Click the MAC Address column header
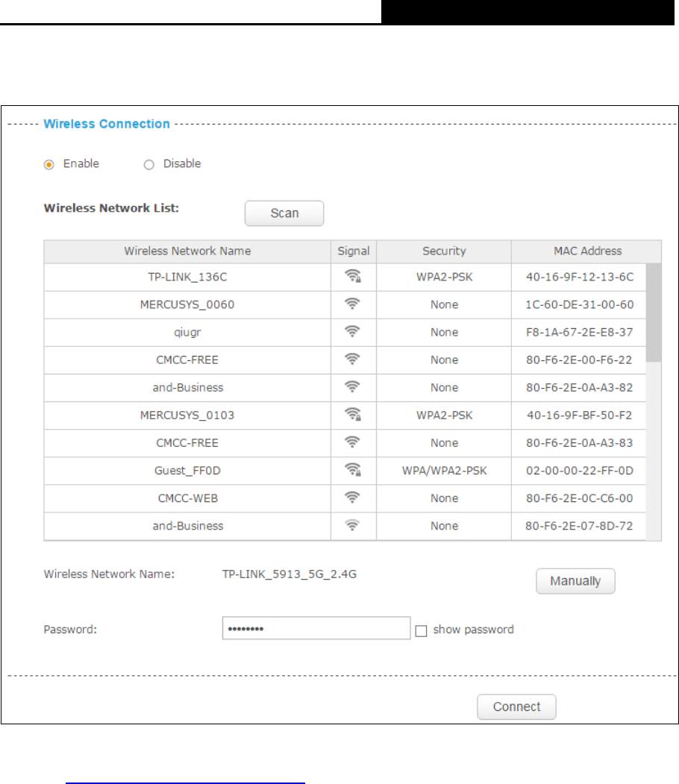The width and height of the screenshot is (679, 784). coord(587,251)
